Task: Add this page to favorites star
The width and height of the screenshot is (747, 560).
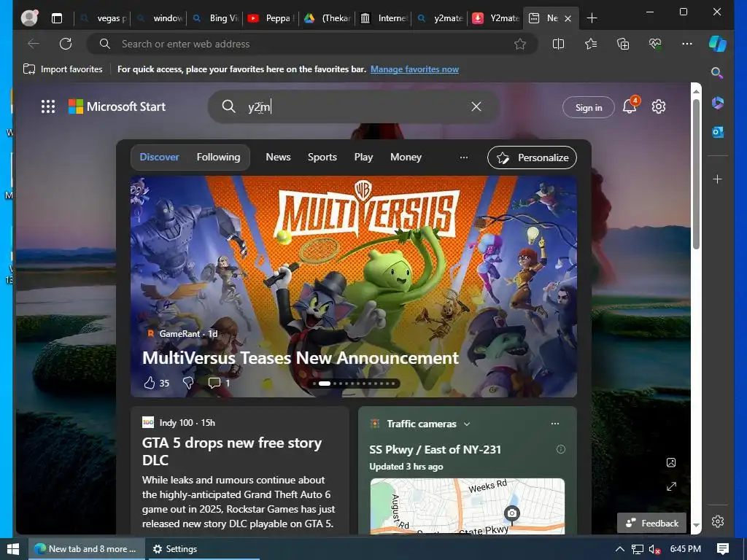Action: click(519, 44)
